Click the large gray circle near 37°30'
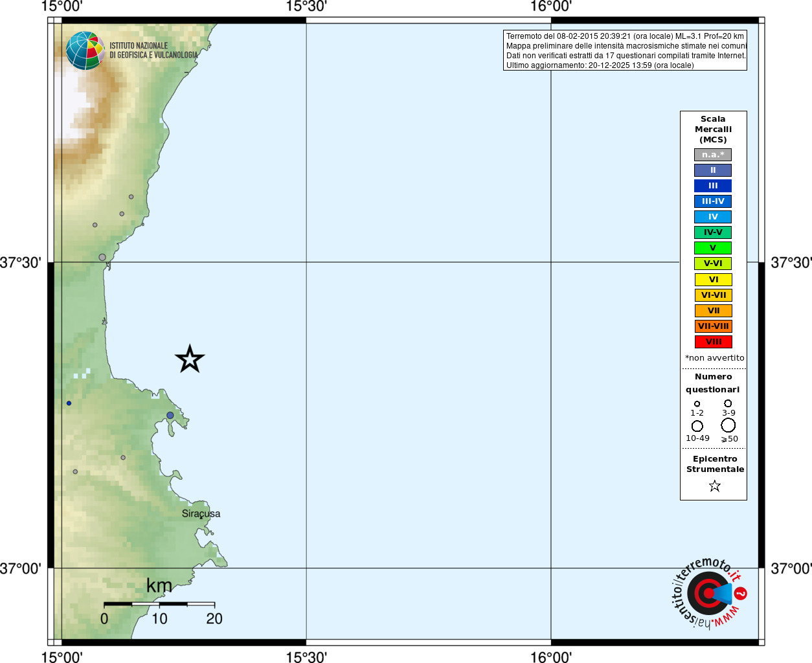 click(102, 257)
